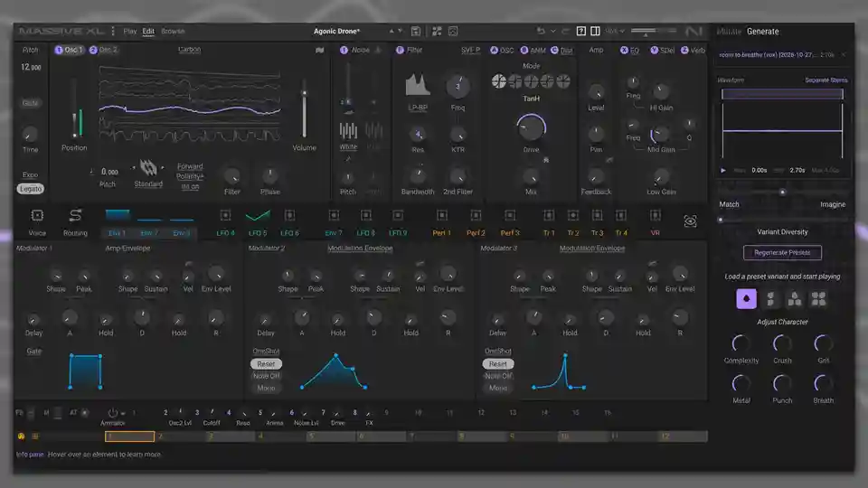Load the second preset variant icon
Image resolution: width=868 pixels, height=488 pixels.
(x=770, y=299)
